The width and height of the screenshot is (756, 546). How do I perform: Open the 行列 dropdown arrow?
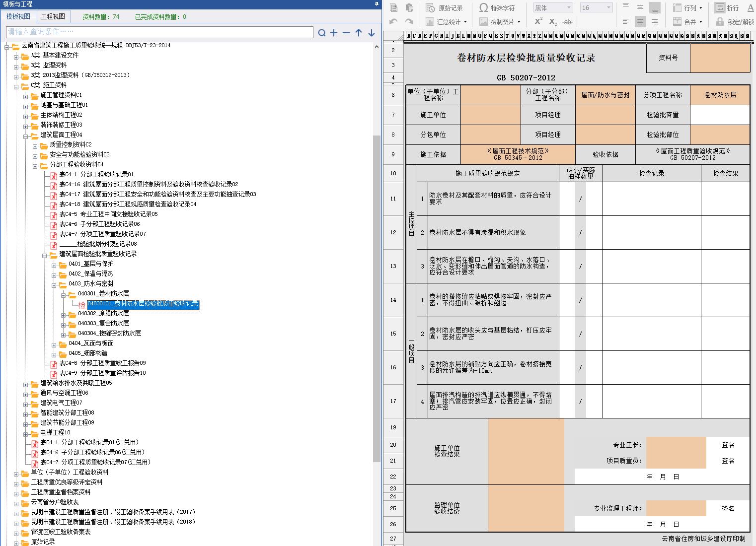coord(701,8)
